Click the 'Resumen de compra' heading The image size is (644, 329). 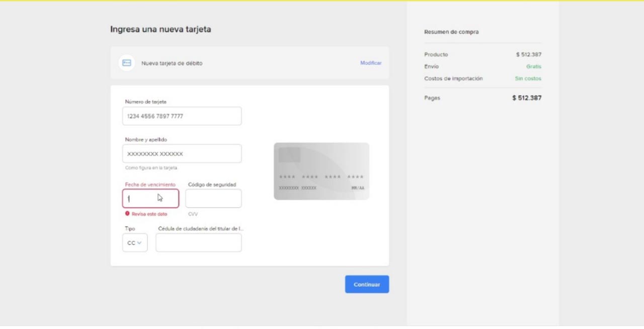451,32
